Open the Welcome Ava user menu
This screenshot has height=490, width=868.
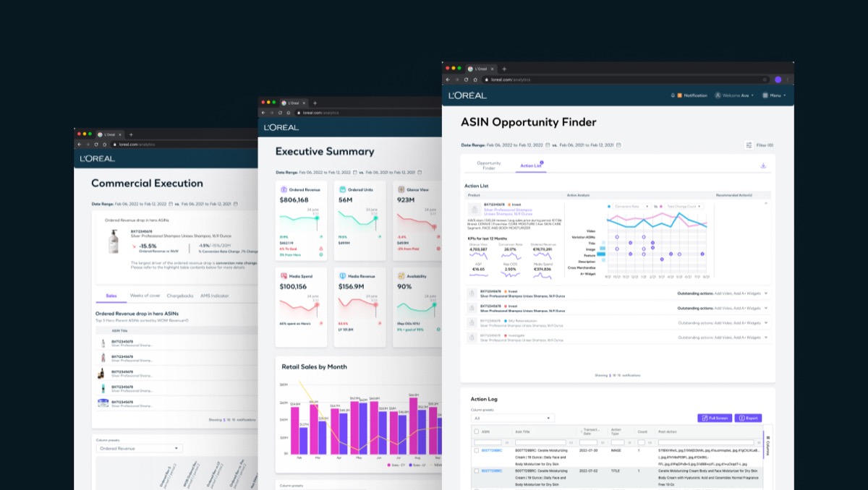click(733, 95)
